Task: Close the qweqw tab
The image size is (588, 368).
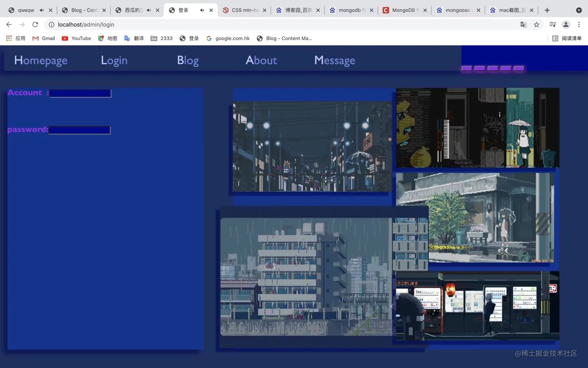Action: coord(51,10)
